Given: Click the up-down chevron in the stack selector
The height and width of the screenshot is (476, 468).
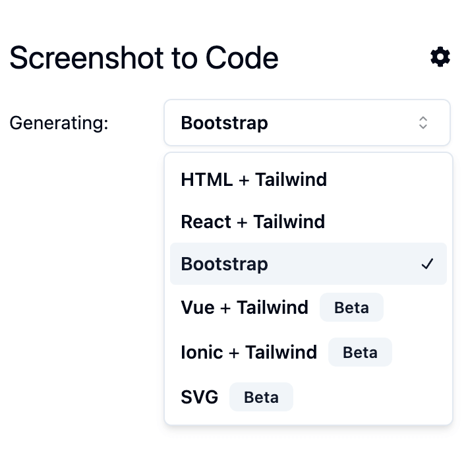Looking at the screenshot, I should click(x=423, y=123).
